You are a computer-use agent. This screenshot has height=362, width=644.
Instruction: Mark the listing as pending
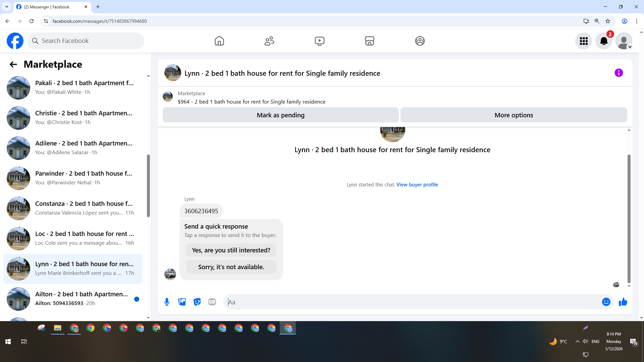[280, 115]
